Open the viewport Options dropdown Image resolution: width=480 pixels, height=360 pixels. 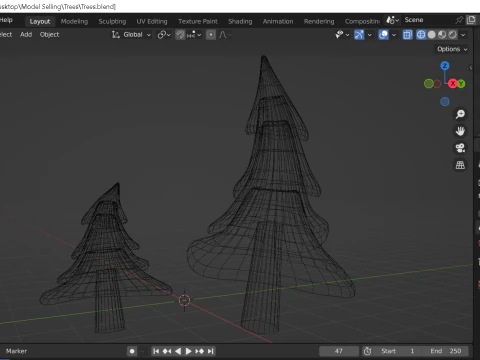(x=452, y=49)
